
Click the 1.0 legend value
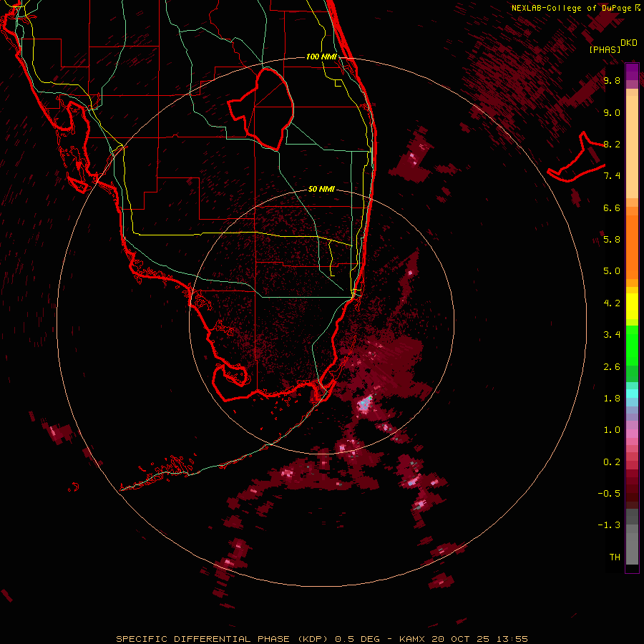tap(612, 430)
